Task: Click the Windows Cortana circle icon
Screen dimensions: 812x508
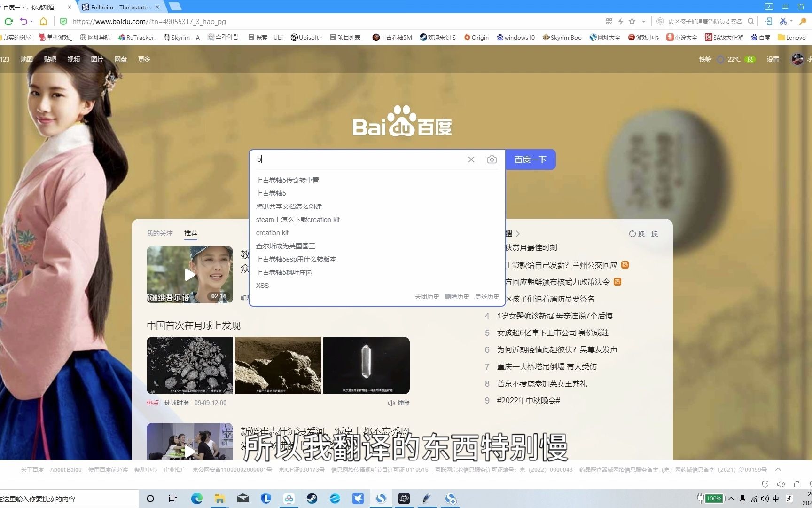Action: pyautogui.click(x=150, y=499)
